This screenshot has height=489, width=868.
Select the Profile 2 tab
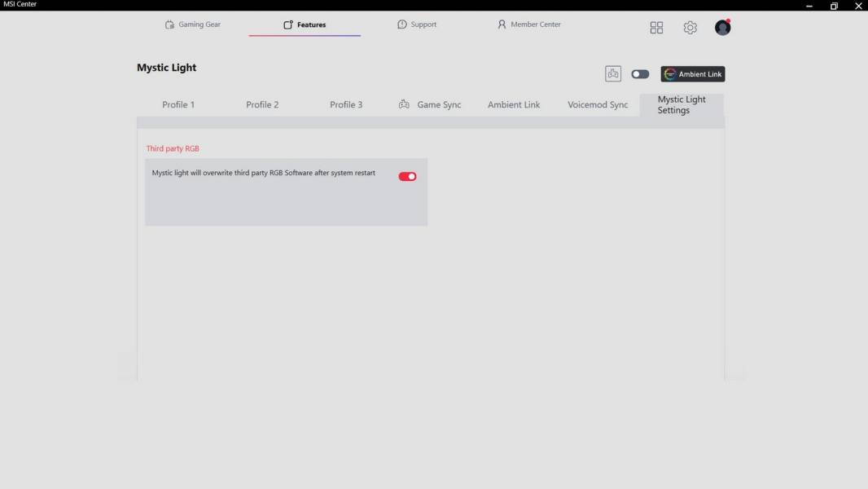tap(262, 104)
